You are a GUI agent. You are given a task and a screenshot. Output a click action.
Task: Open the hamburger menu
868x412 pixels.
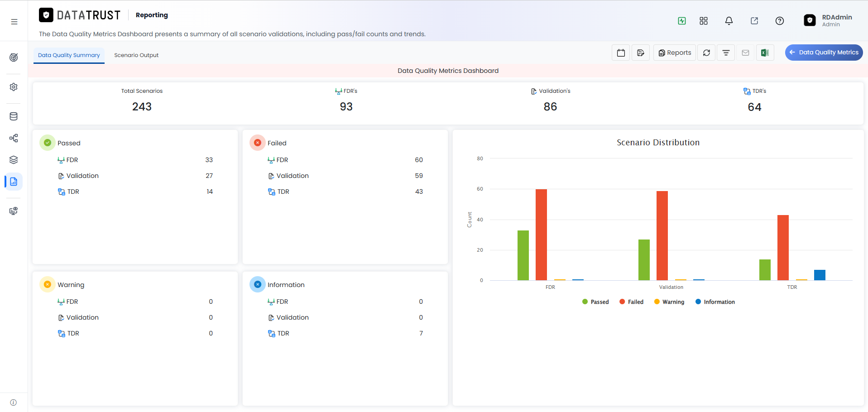pos(14,21)
